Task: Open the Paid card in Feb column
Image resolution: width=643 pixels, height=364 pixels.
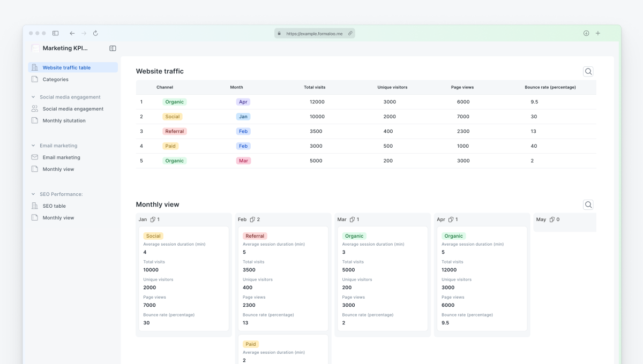Action: [x=283, y=350]
